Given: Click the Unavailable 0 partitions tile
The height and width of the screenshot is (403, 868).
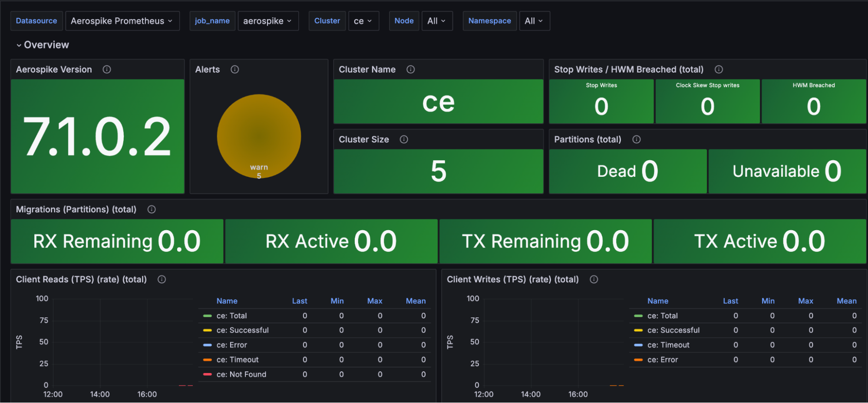Looking at the screenshot, I should coord(787,171).
